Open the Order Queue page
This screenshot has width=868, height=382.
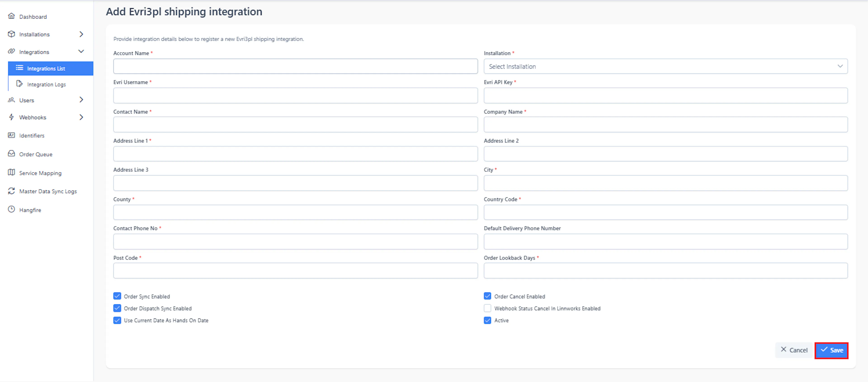point(36,154)
